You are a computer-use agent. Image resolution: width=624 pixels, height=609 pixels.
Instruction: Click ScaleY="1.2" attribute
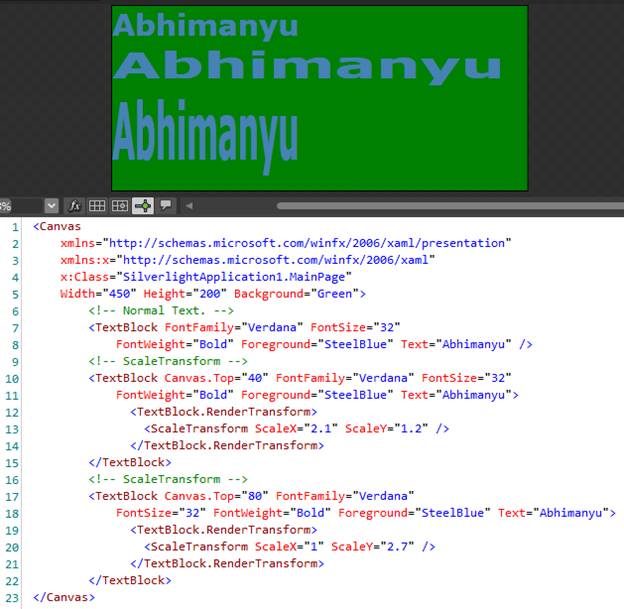click(x=386, y=429)
